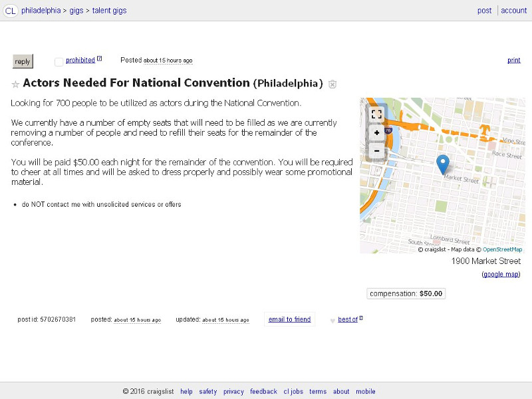Open the philadelphia breadcrumb link
532x399 pixels.
point(41,11)
